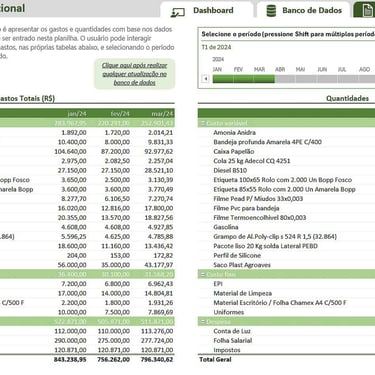Select the AGO segment of the timeline bar
375x375 pixels.
tap(367, 79)
